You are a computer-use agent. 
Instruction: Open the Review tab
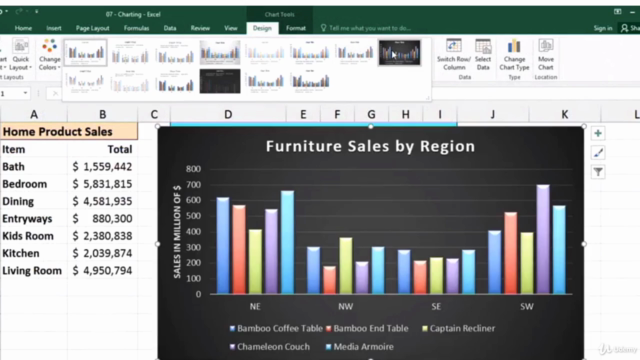pos(200,28)
